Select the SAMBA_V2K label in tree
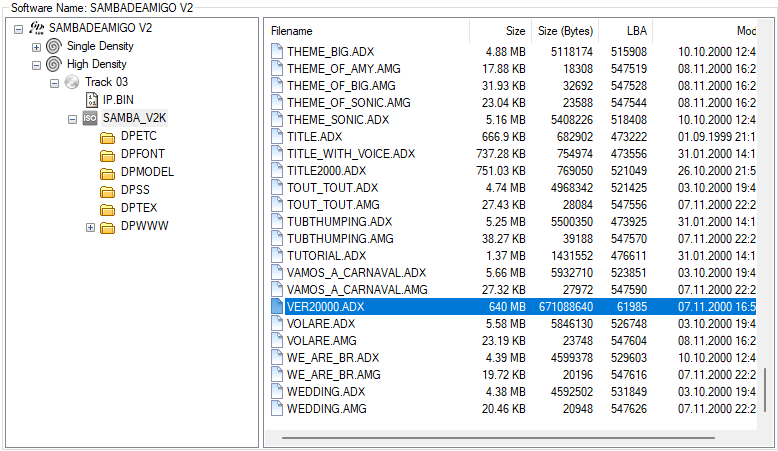This screenshot has height=451, width=778. [x=134, y=118]
